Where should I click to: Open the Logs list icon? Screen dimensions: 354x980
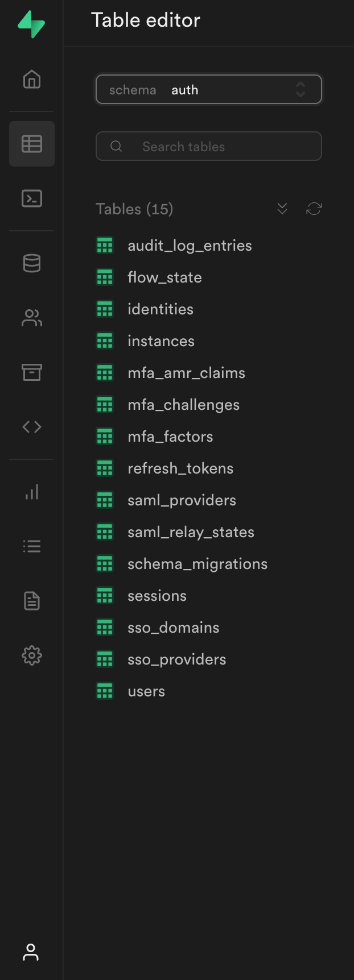coord(32,546)
